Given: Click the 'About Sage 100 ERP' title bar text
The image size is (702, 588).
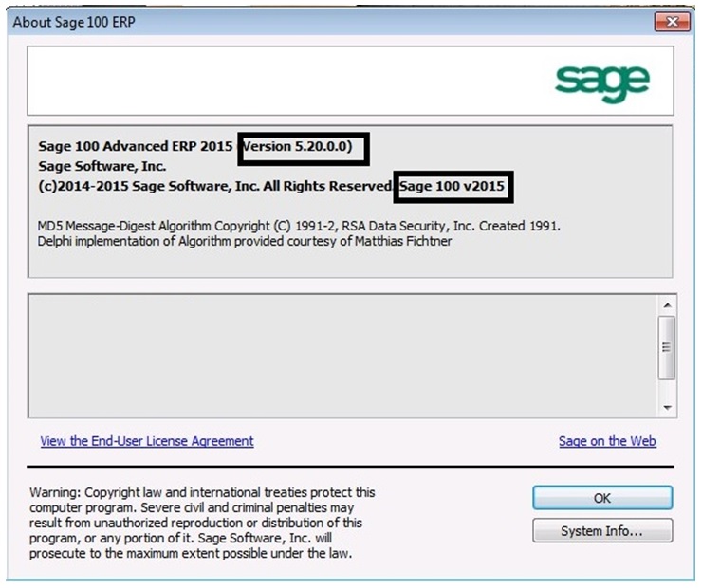Looking at the screenshot, I should [74, 22].
